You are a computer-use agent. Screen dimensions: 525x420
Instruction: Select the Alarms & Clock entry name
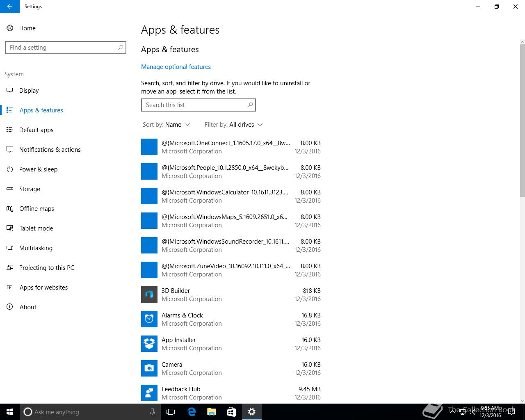pyautogui.click(x=182, y=315)
